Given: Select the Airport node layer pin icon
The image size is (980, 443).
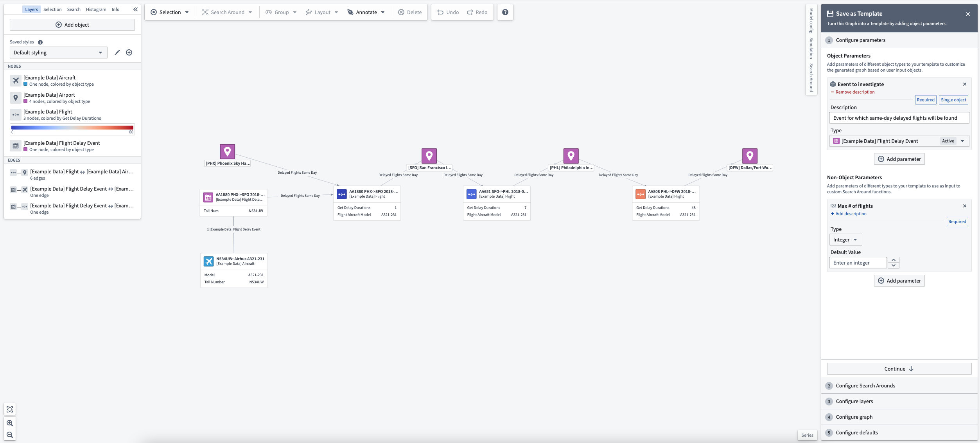Looking at the screenshot, I should 16,98.
